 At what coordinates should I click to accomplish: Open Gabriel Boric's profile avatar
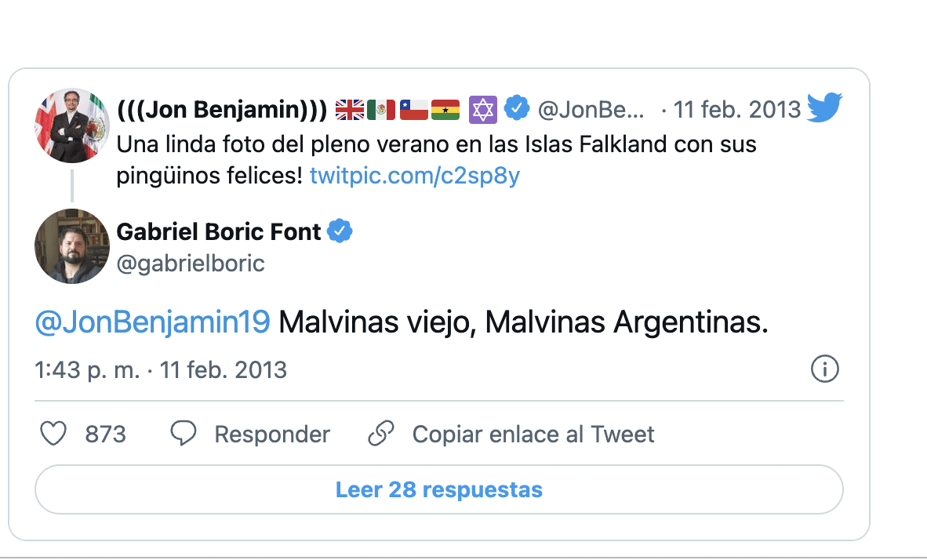click(72, 246)
